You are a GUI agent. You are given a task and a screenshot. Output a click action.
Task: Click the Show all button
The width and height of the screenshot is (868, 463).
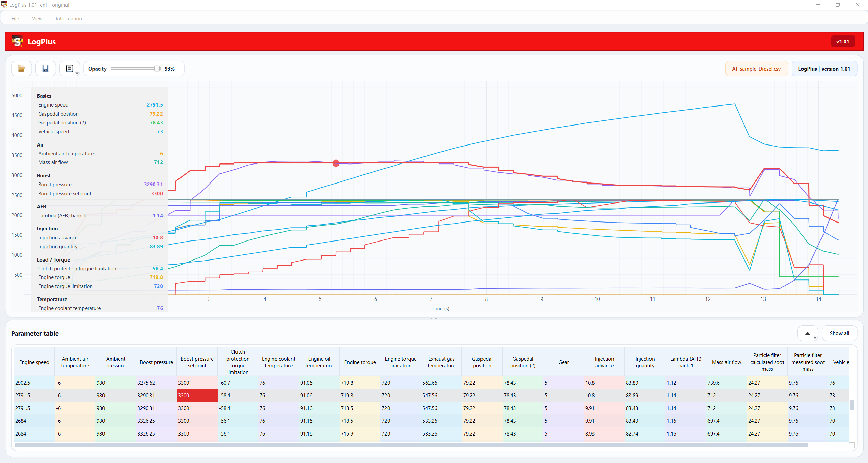[x=839, y=333]
